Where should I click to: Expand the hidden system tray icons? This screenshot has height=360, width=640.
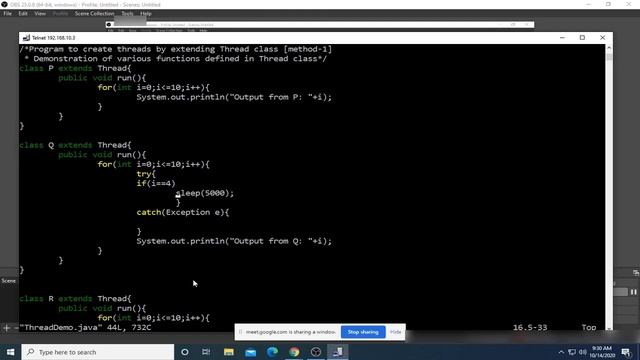pyautogui.click(x=561, y=352)
